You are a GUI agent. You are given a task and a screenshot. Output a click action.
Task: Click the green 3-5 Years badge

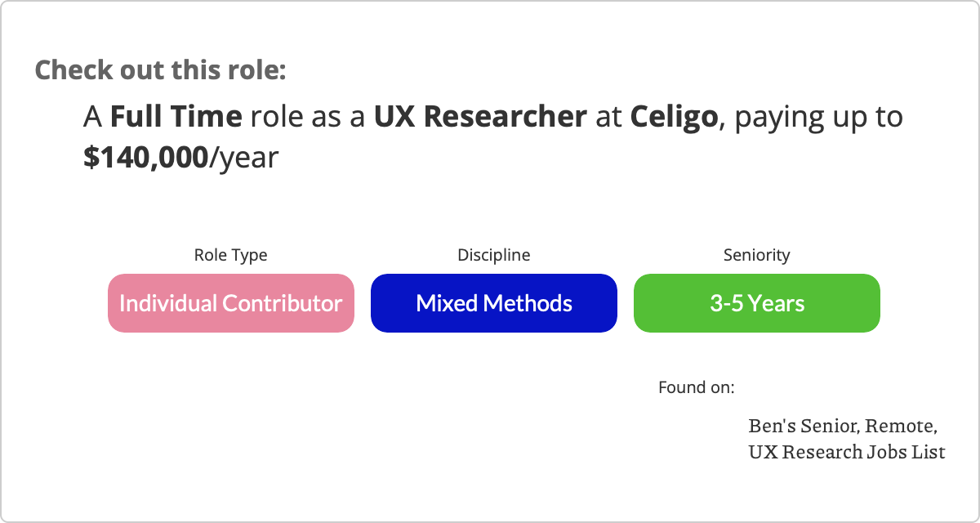pos(756,303)
